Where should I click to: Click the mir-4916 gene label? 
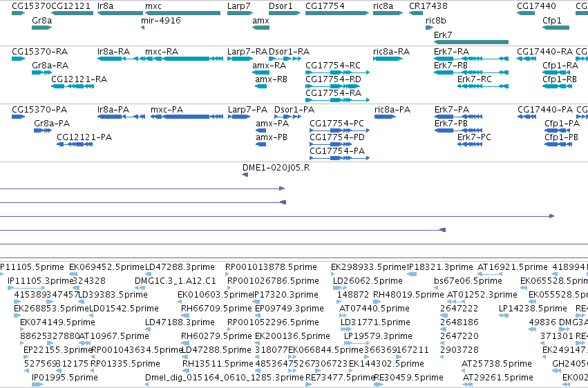[161, 21]
